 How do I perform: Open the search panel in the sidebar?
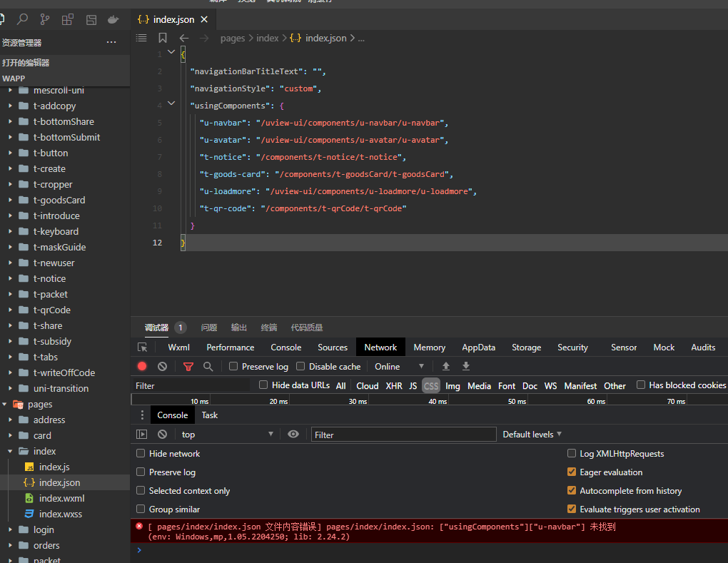tap(22, 19)
